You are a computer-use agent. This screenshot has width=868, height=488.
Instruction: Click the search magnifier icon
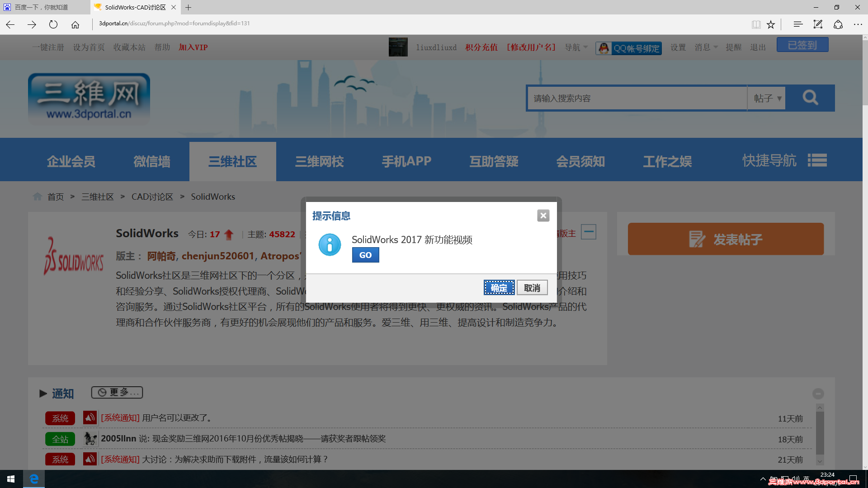pos(810,98)
